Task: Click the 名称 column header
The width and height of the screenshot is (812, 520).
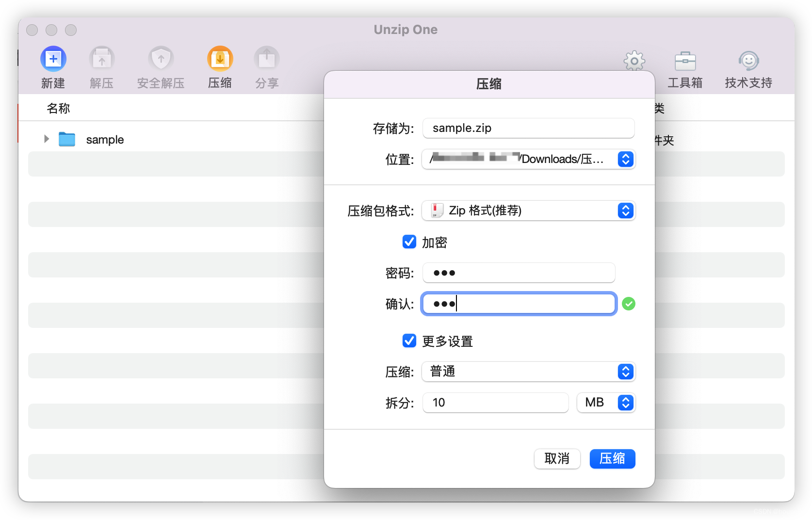Action: click(58, 108)
